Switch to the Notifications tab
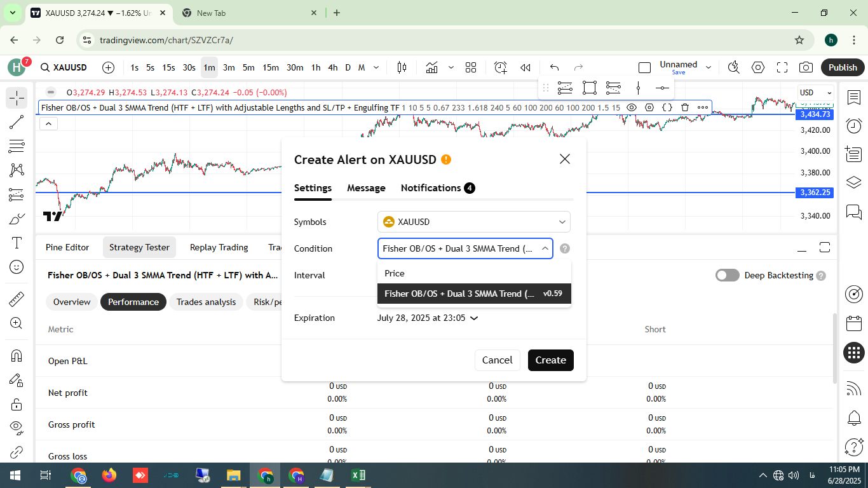The image size is (868, 488). click(x=438, y=188)
